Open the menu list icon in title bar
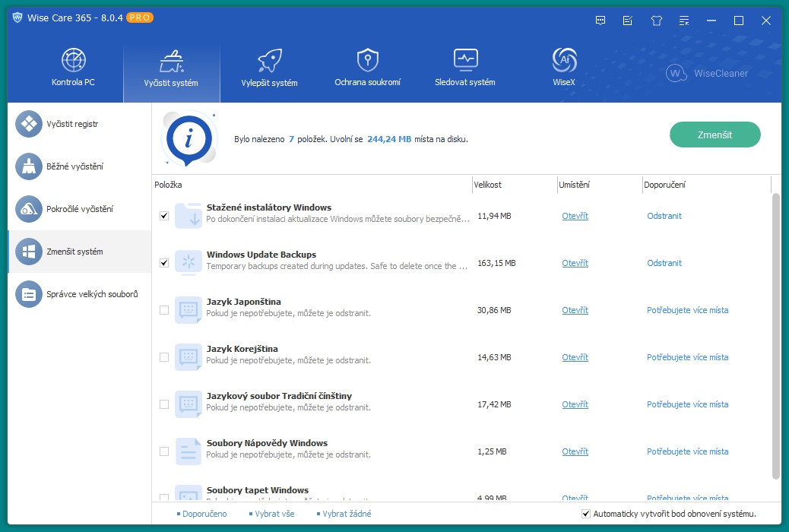This screenshot has height=532, width=789. [x=684, y=21]
